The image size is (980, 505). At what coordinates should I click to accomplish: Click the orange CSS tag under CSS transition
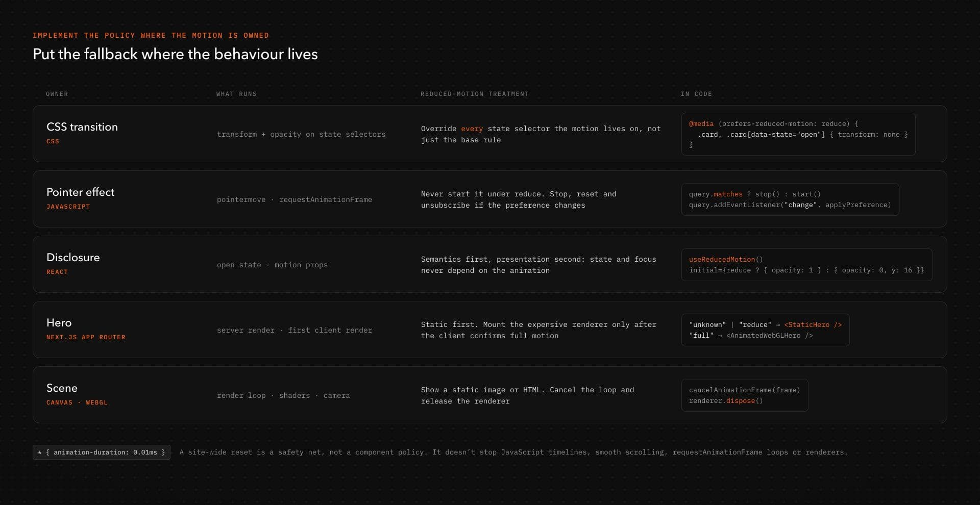click(x=53, y=141)
